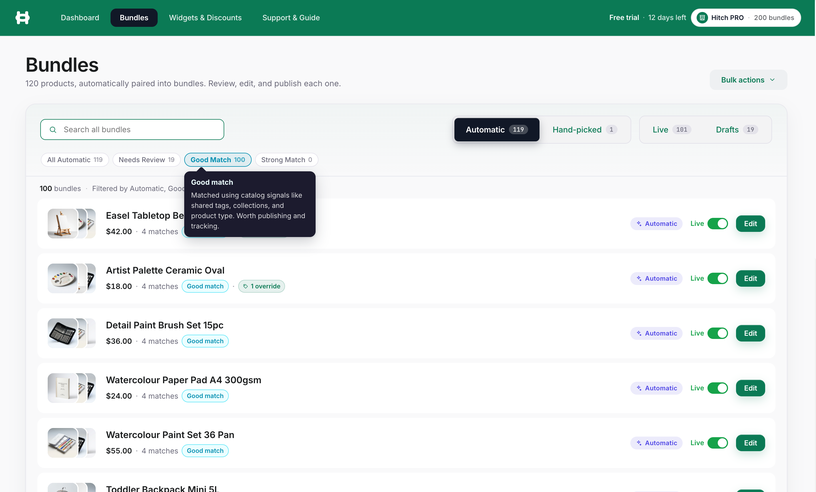The height and width of the screenshot is (492, 816).
Task: Select the All Automatic filter chip
Action: click(x=75, y=160)
